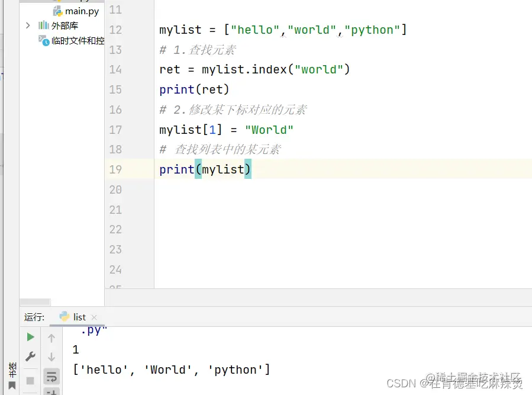The height and width of the screenshot is (395, 532).
Task: Select the 外部库 library icon
Action: pos(43,25)
